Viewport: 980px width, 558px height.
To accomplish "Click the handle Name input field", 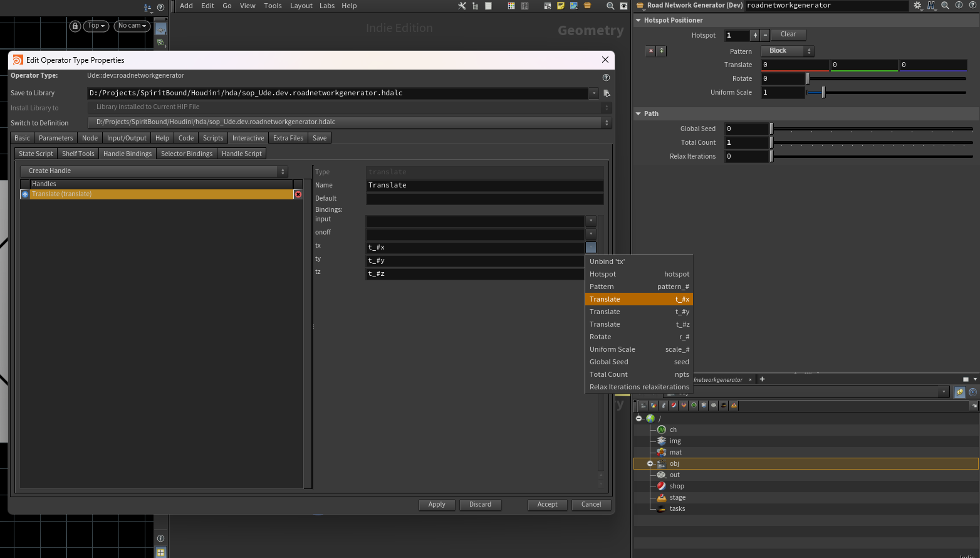I will pos(485,186).
